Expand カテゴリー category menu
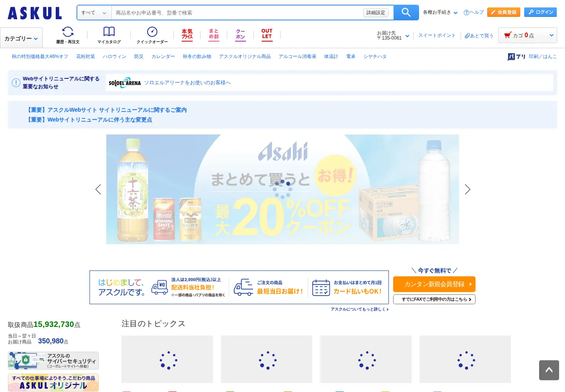Screen dimensions: 565x392 pyautogui.click(x=21, y=38)
